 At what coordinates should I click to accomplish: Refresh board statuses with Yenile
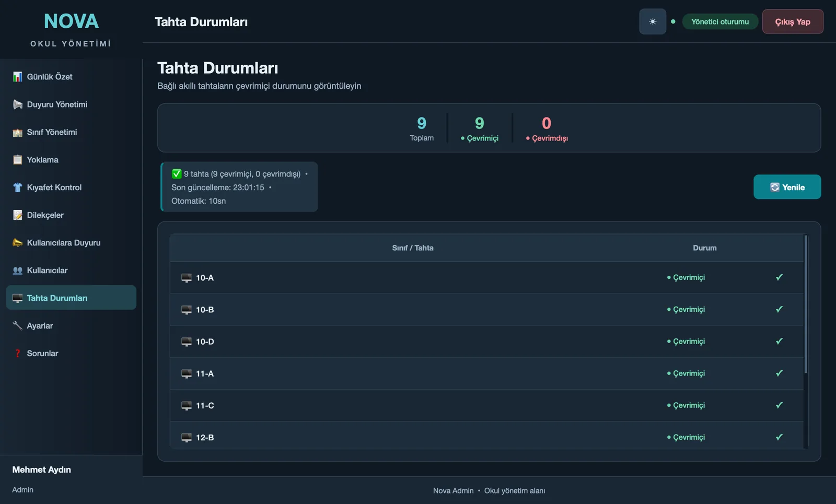tap(787, 187)
